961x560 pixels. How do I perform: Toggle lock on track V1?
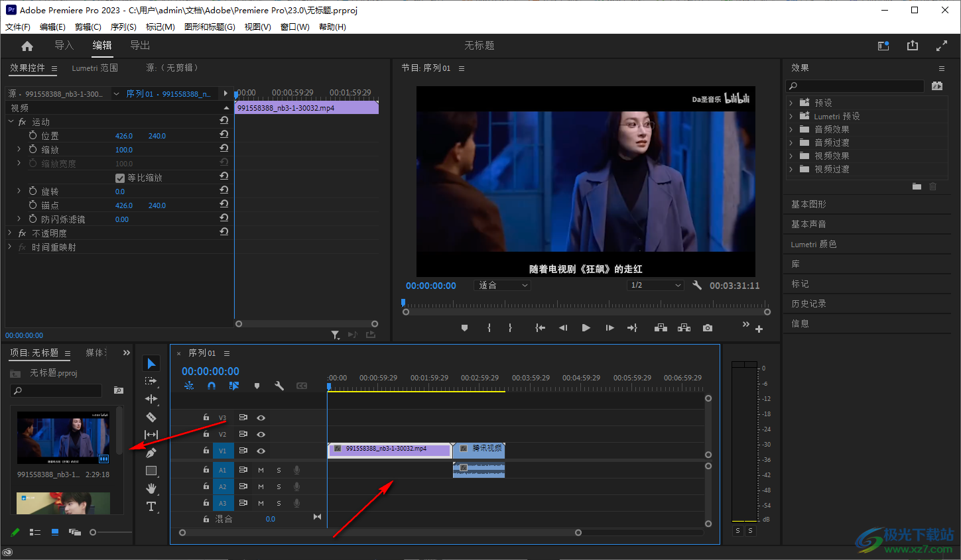[206, 450]
